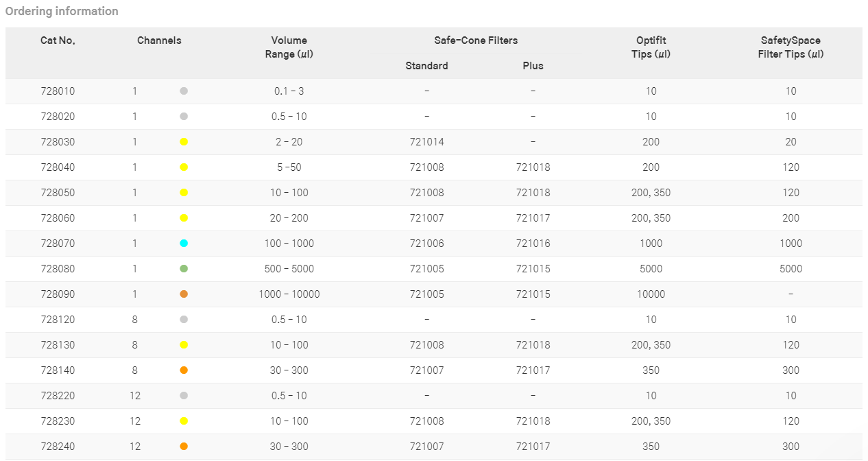The height and width of the screenshot is (461, 868).
Task: Select catalog number 728060
Action: (58, 217)
